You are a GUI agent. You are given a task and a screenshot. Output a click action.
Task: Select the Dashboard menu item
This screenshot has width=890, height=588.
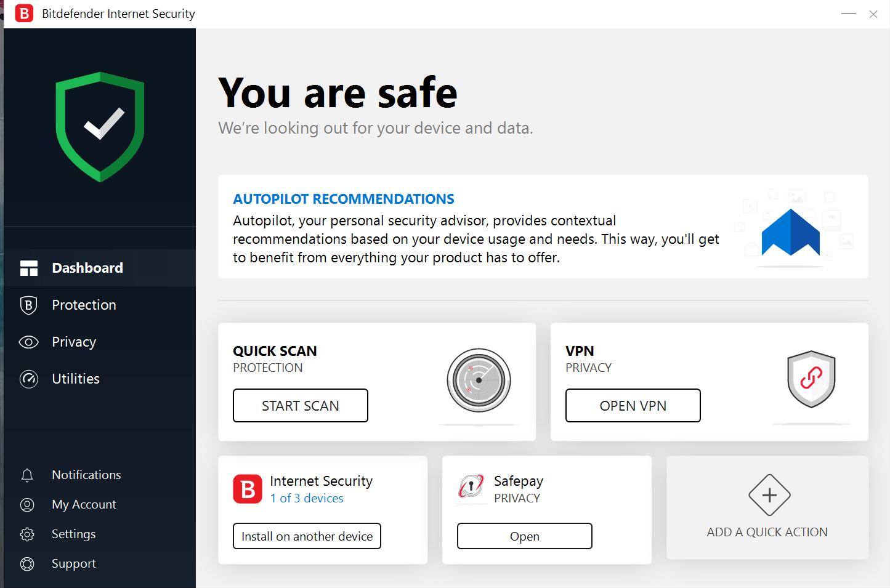(87, 268)
